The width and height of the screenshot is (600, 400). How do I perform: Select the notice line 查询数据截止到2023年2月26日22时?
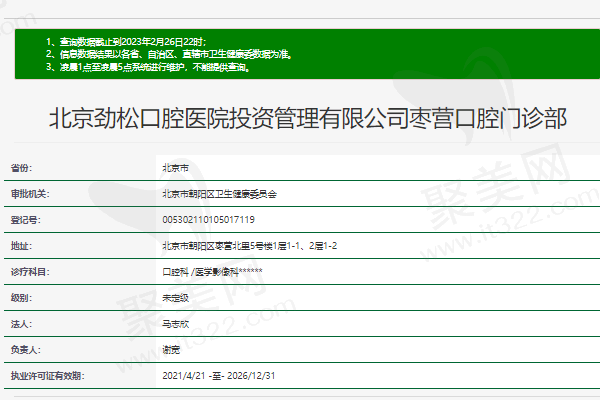point(126,42)
